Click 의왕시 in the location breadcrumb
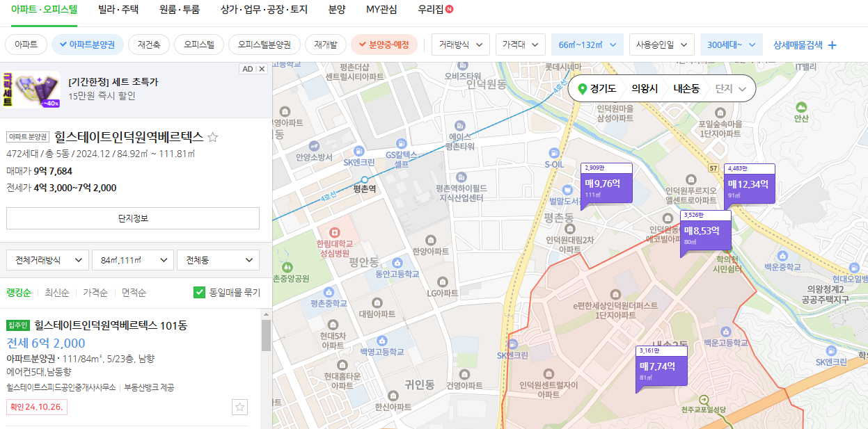Viewport: 868px width, 429px height. pos(645,89)
